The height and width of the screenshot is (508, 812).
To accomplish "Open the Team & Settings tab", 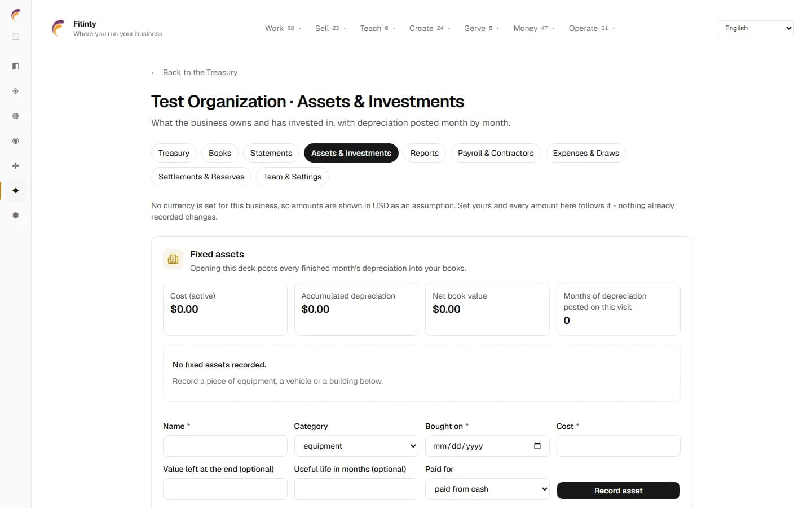I will pyautogui.click(x=292, y=177).
